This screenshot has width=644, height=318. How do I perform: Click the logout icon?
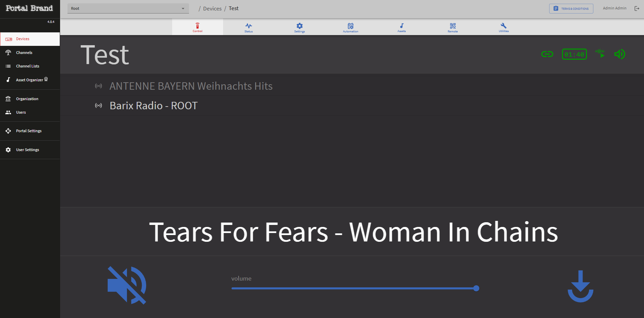click(637, 8)
